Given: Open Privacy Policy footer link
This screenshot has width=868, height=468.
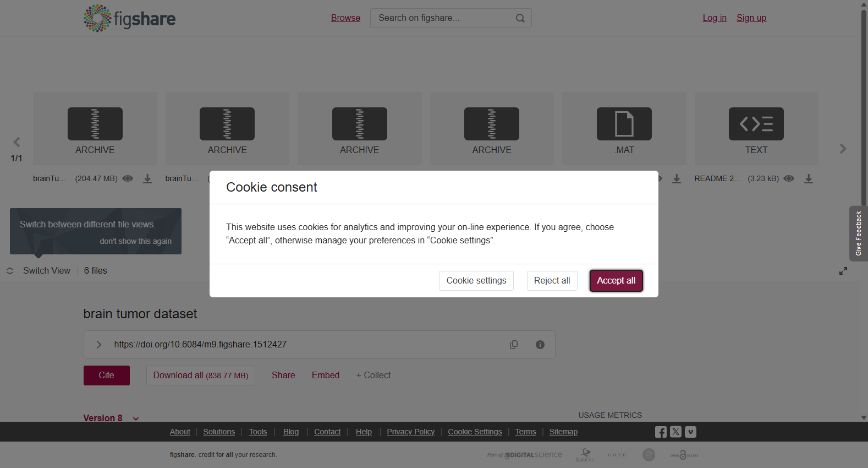Looking at the screenshot, I should point(411,432).
